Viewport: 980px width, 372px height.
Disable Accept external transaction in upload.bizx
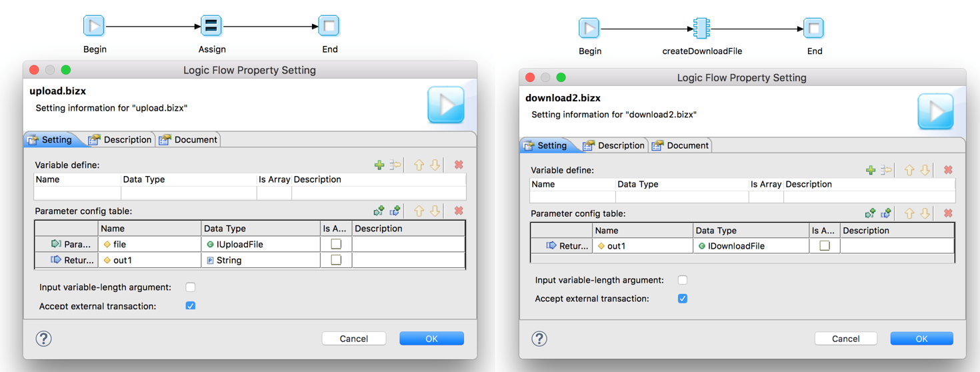tap(191, 306)
